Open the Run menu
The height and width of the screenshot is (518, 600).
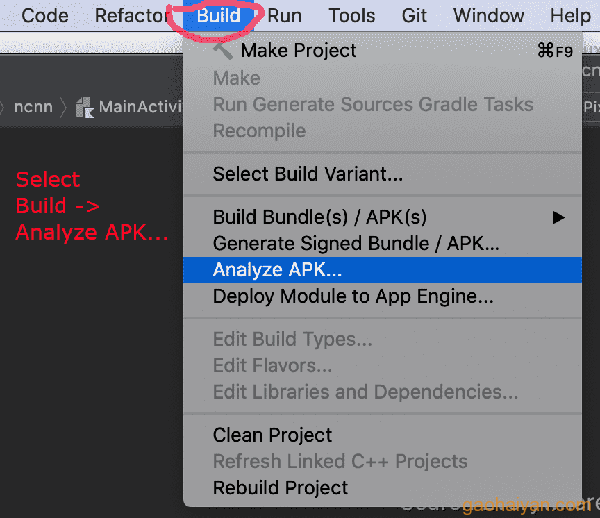[x=284, y=16]
